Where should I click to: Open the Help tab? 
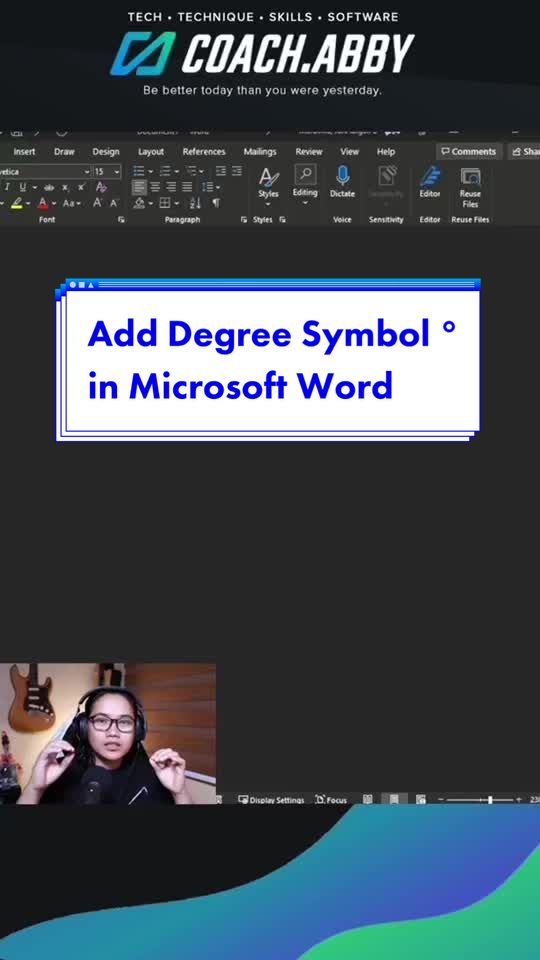click(x=386, y=152)
